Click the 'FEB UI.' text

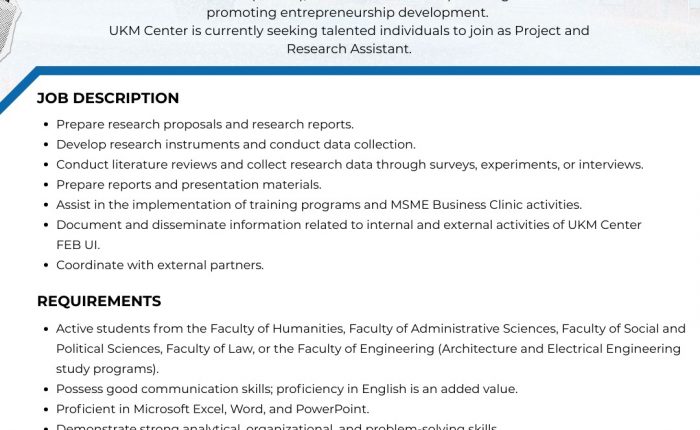78,244
